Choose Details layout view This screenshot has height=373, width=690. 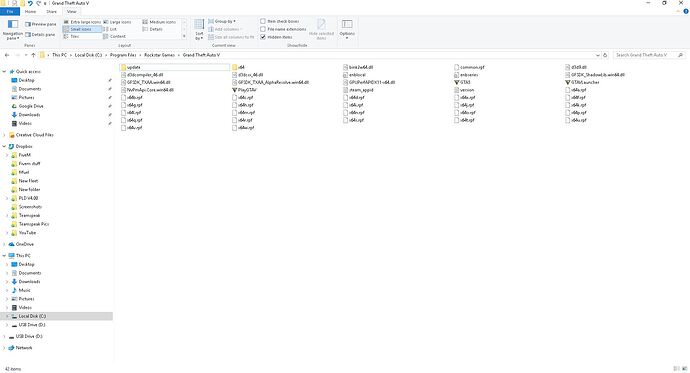[153, 29]
